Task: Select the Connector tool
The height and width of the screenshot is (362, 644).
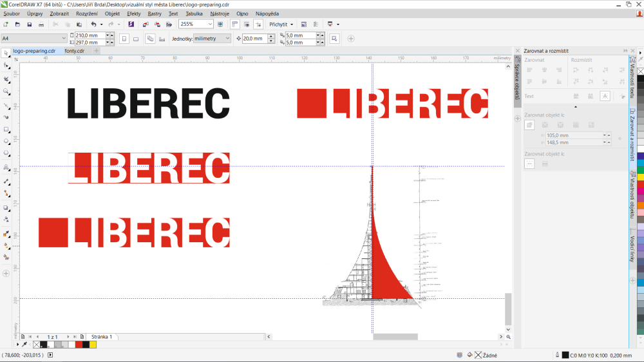Action: [x=6, y=193]
